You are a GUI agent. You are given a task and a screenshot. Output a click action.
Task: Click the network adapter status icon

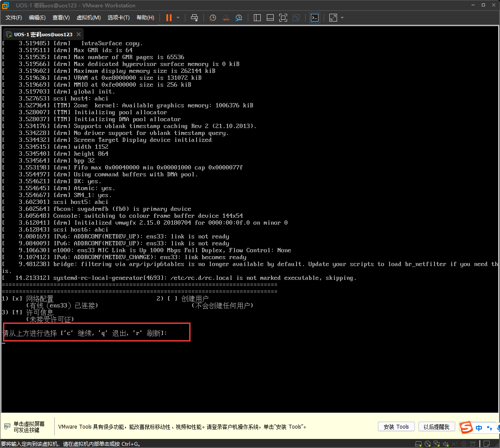pyautogui.click(x=437, y=443)
